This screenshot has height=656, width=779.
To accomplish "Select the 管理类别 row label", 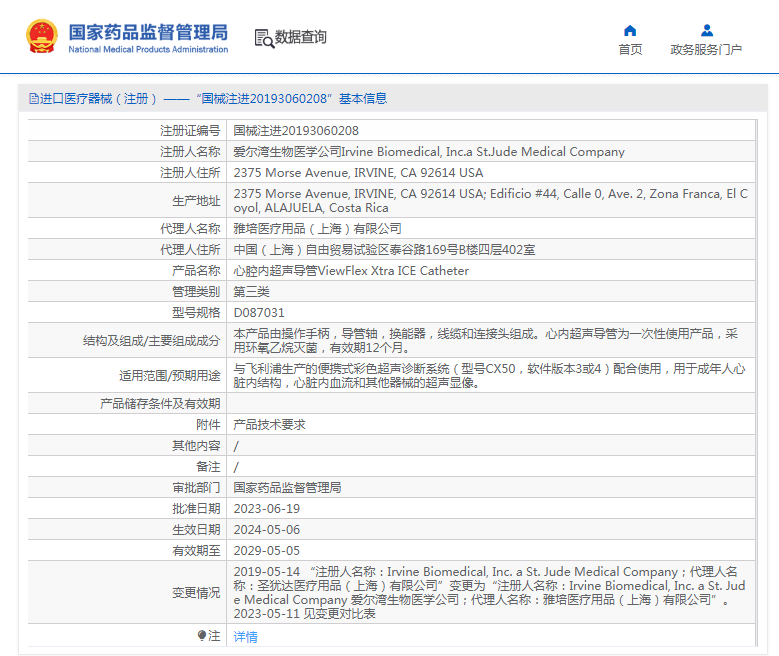I will point(196,291).
